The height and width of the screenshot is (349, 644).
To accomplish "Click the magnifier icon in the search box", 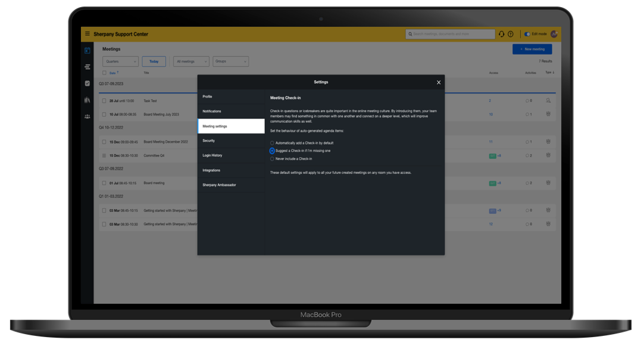I will [410, 34].
